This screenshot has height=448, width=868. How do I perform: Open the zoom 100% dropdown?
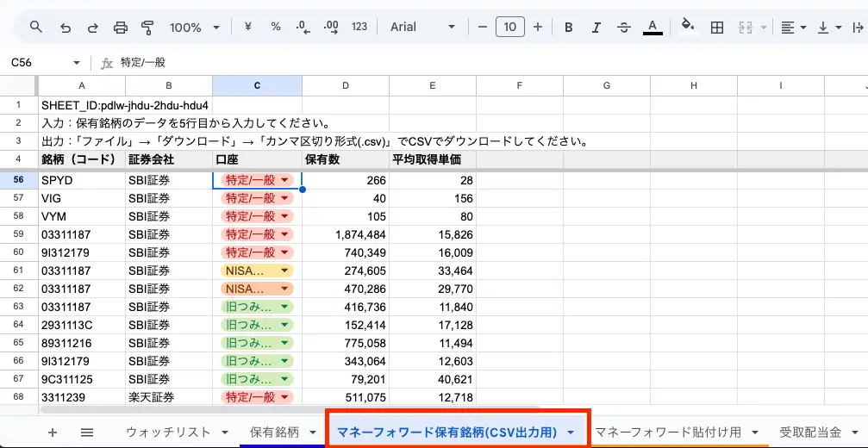[195, 27]
